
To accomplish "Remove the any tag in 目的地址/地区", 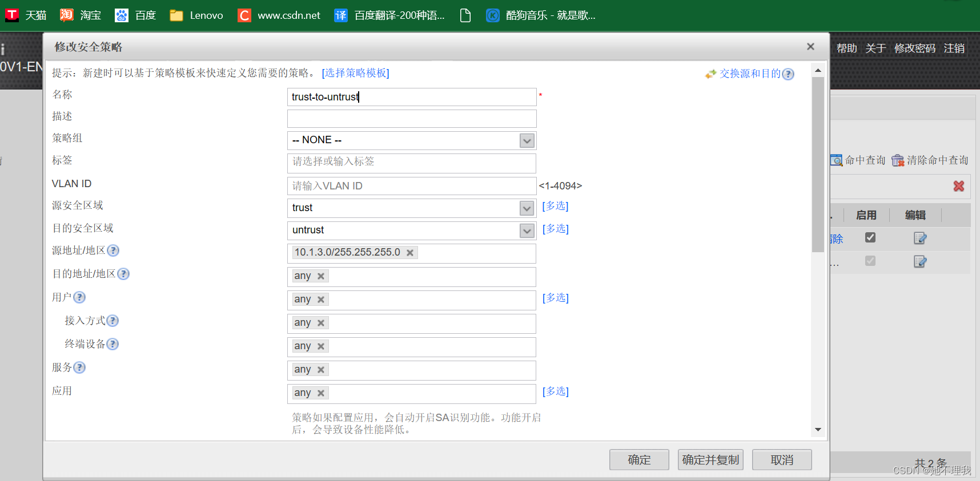I will (321, 276).
